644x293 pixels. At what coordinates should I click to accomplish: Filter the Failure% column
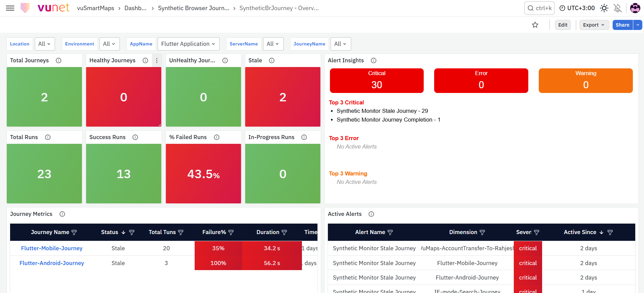point(231,232)
